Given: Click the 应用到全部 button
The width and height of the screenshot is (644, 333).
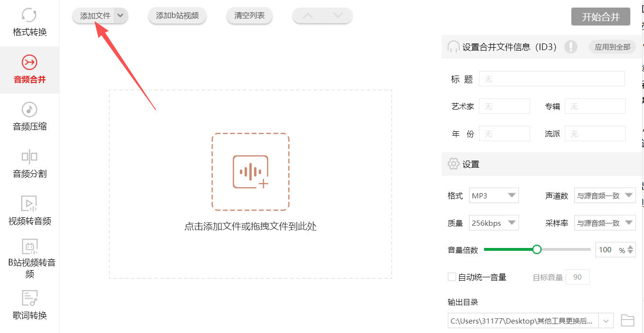Looking at the screenshot, I should click(x=612, y=47).
